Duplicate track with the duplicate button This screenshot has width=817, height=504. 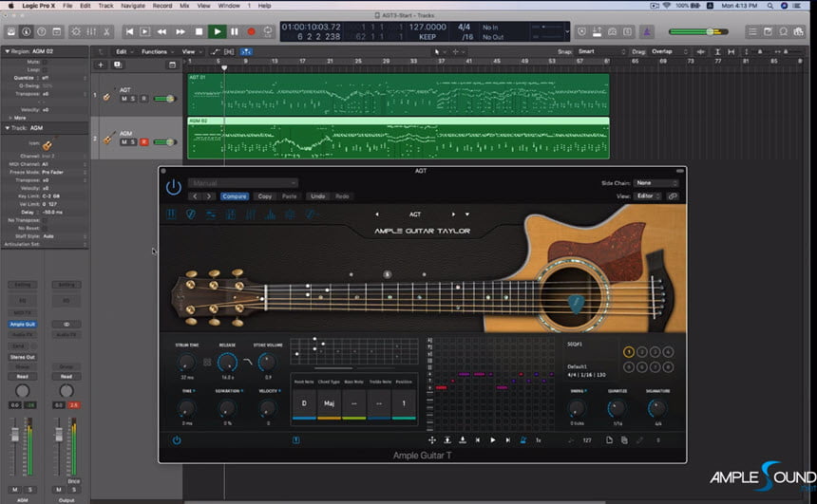pos(118,65)
